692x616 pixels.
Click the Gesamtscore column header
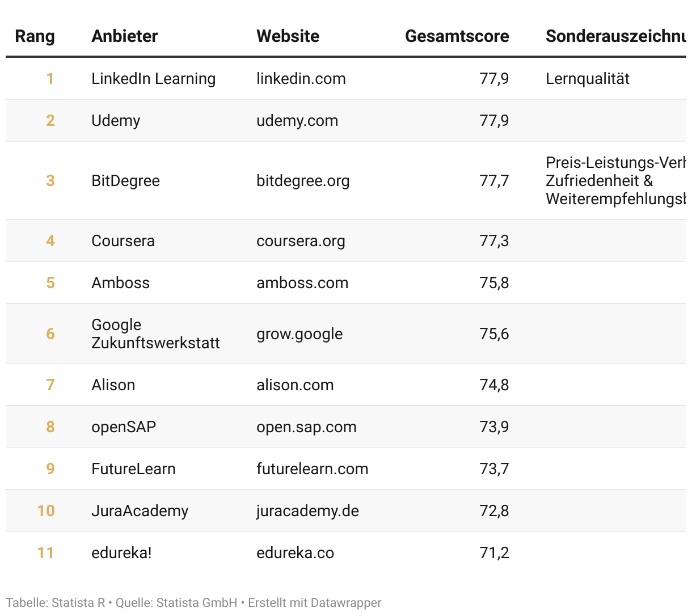457,36
